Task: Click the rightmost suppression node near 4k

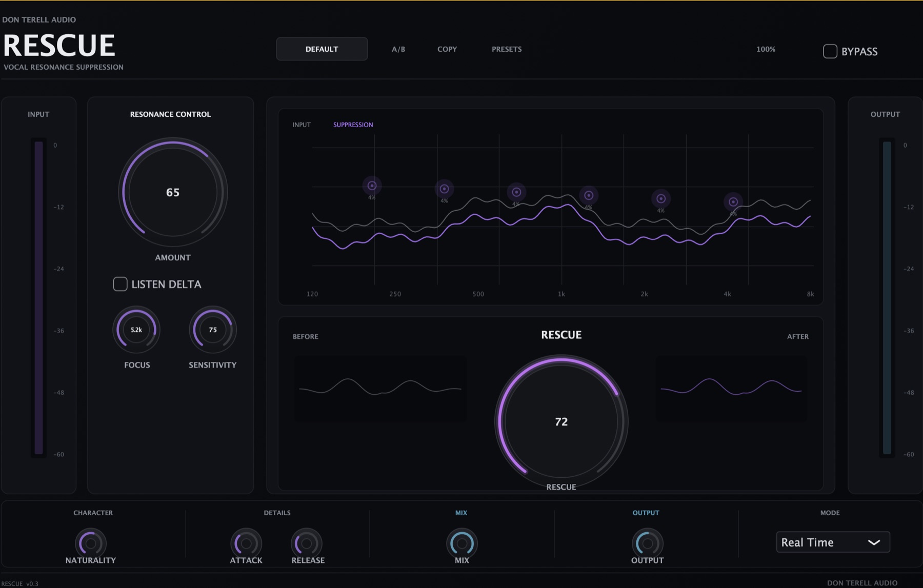Action: point(733,202)
